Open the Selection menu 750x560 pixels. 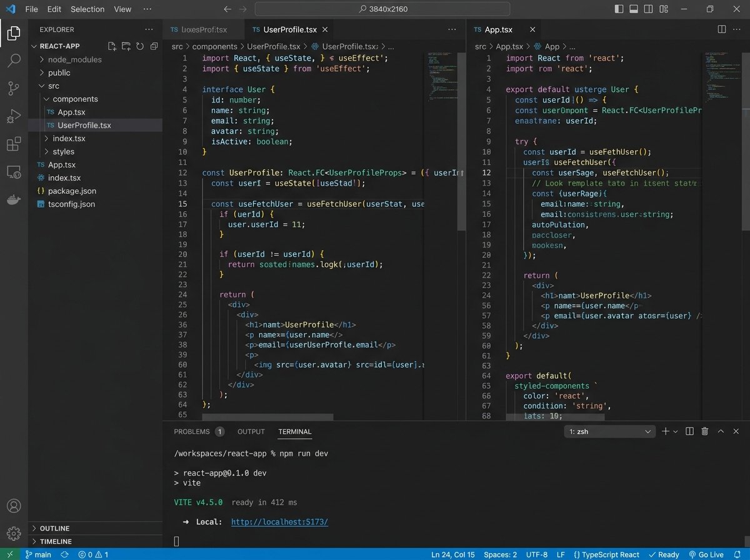[87, 9]
